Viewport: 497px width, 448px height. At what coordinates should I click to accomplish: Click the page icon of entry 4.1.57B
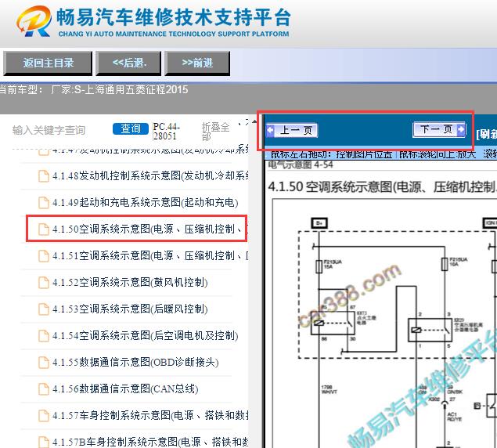43,442
